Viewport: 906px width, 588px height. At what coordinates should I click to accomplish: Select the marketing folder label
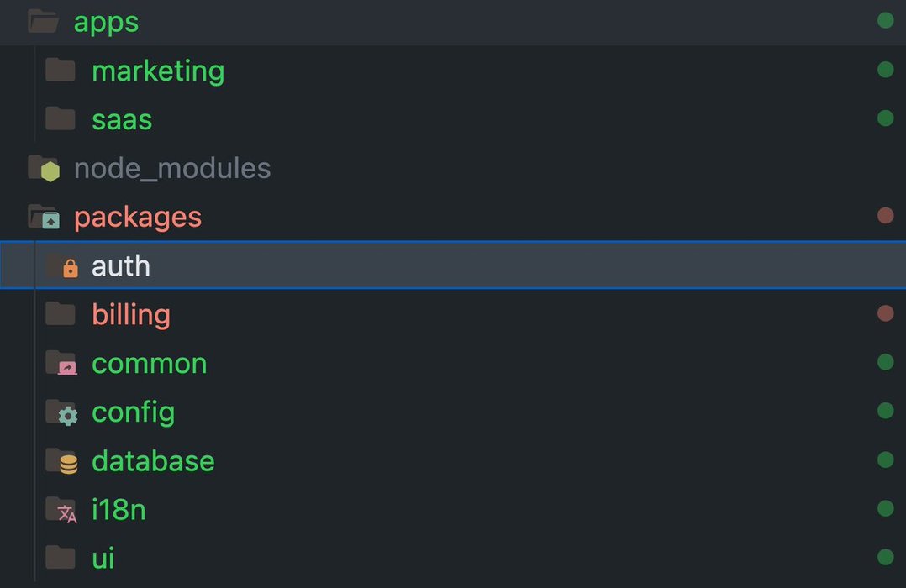[158, 71]
